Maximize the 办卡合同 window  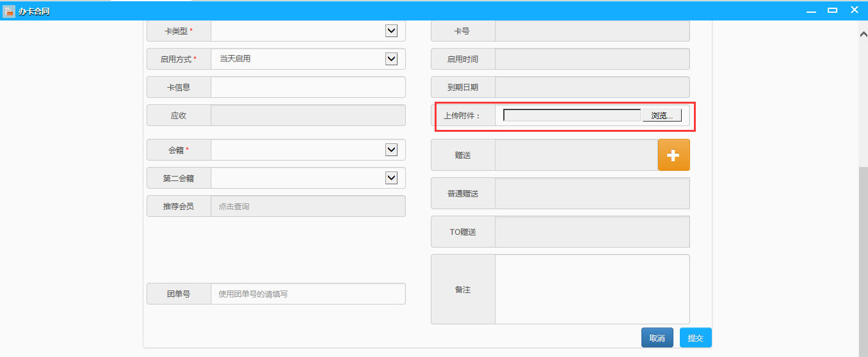(832, 10)
